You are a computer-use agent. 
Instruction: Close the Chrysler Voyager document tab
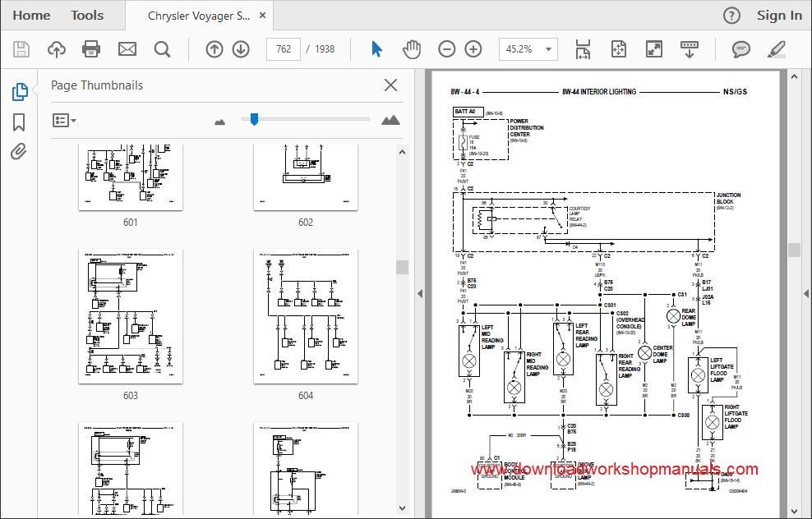262,16
